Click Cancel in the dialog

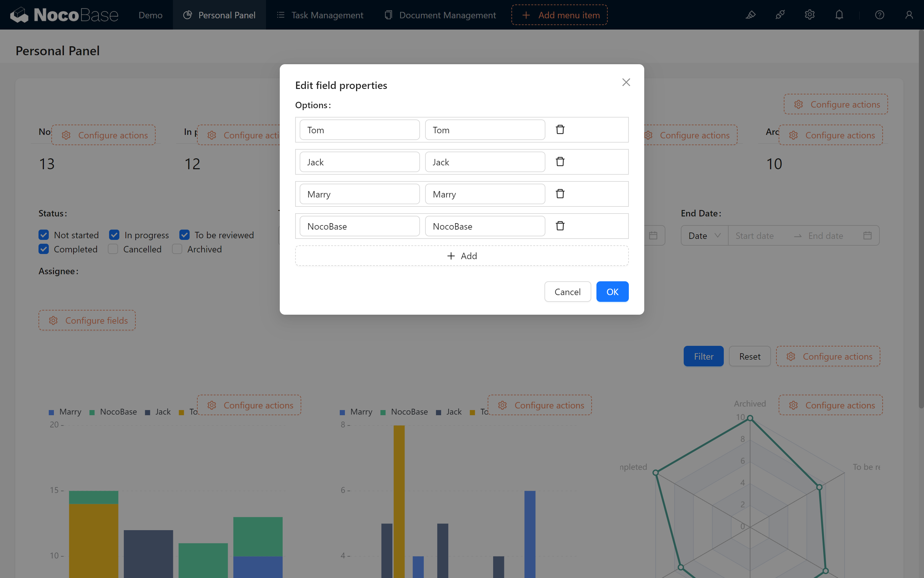[567, 292]
